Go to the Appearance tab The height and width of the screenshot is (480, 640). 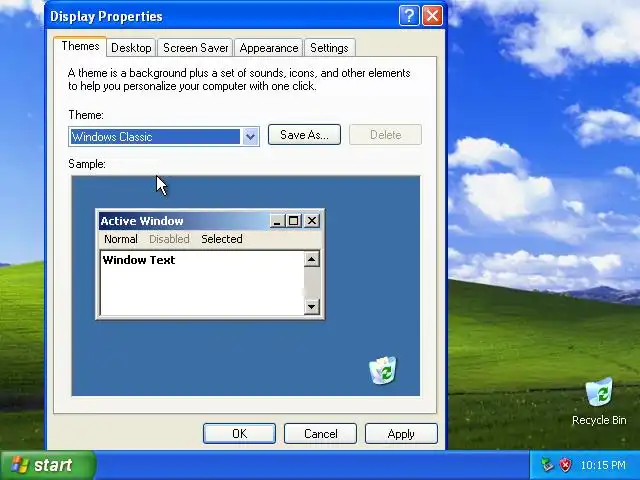pyautogui.click(x=269, y=48)
